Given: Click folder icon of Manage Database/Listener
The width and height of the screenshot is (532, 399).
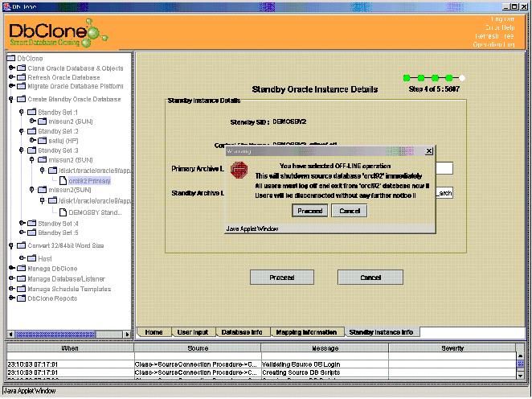Looking at the screenshot, I should coord(22,278).
